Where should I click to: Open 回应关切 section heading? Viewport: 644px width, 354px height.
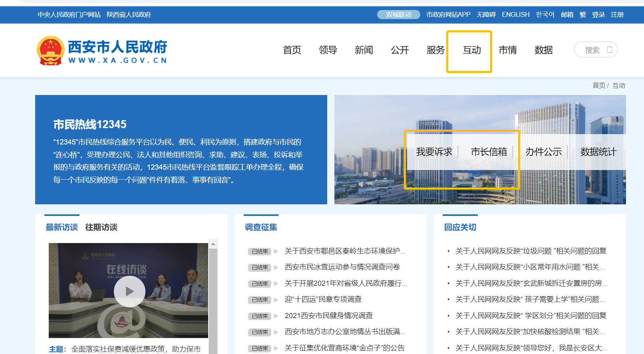460,227
